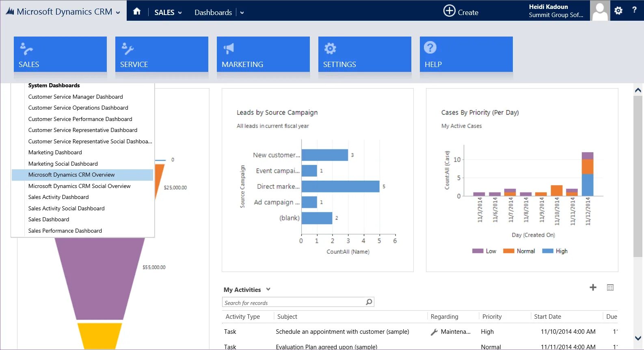Viewport: 644px width, 350px height.
Task: Click the Normal legend color swatch
Action: (x=508, y=251)
